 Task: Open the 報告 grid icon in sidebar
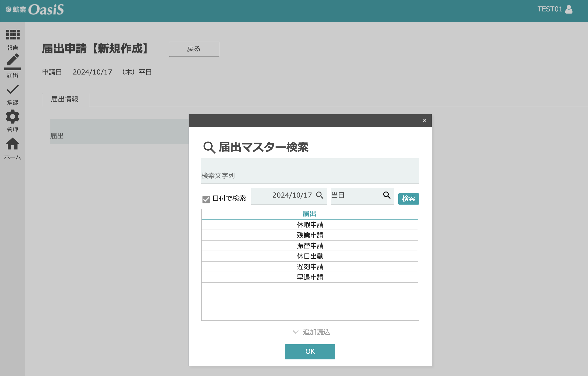click(13, 35)
